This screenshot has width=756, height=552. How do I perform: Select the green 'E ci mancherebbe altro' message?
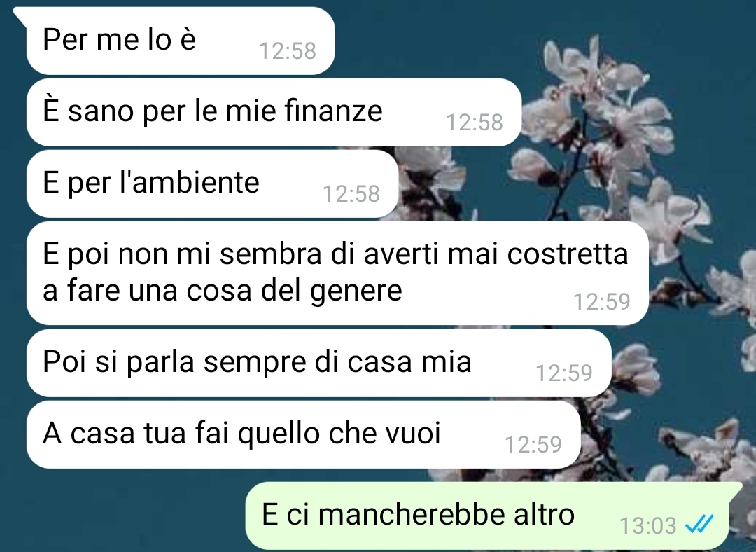coord(494,516)
